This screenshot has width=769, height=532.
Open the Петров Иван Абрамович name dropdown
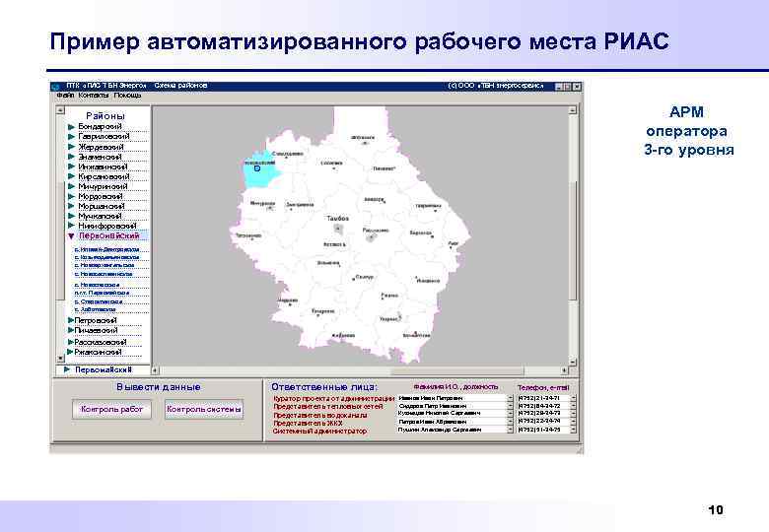(x=510, y=422)
